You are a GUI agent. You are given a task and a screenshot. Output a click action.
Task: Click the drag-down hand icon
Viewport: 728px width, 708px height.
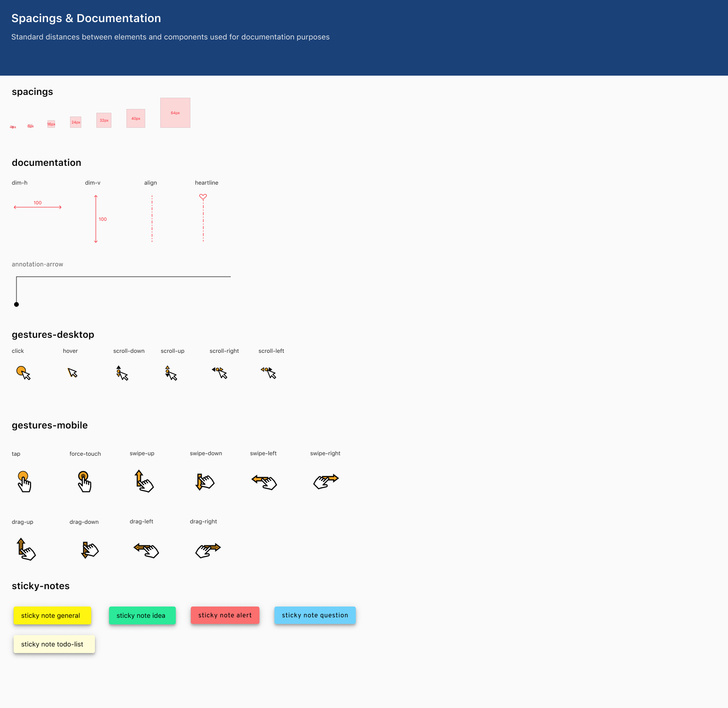(x=90, y=550)
